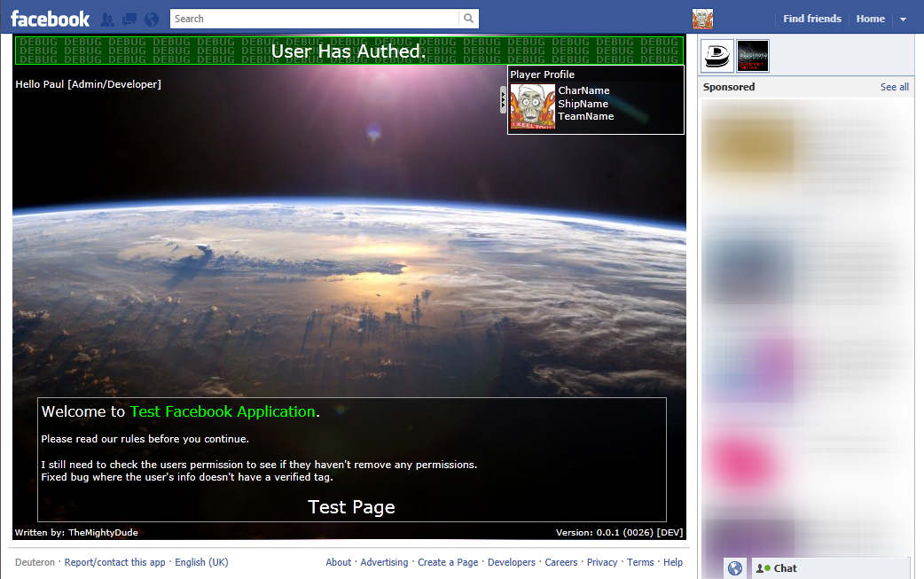
Task: Open Privacy footer link
Action: tap(602, 562)
